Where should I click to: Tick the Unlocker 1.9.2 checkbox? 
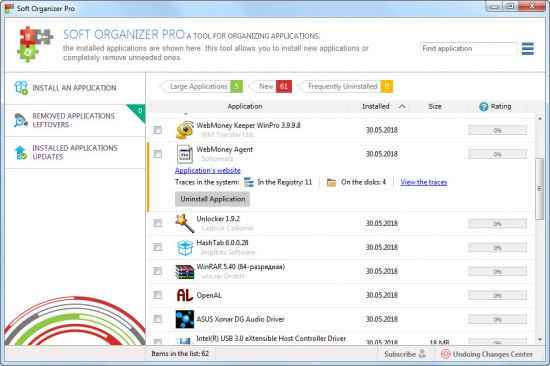157,223
